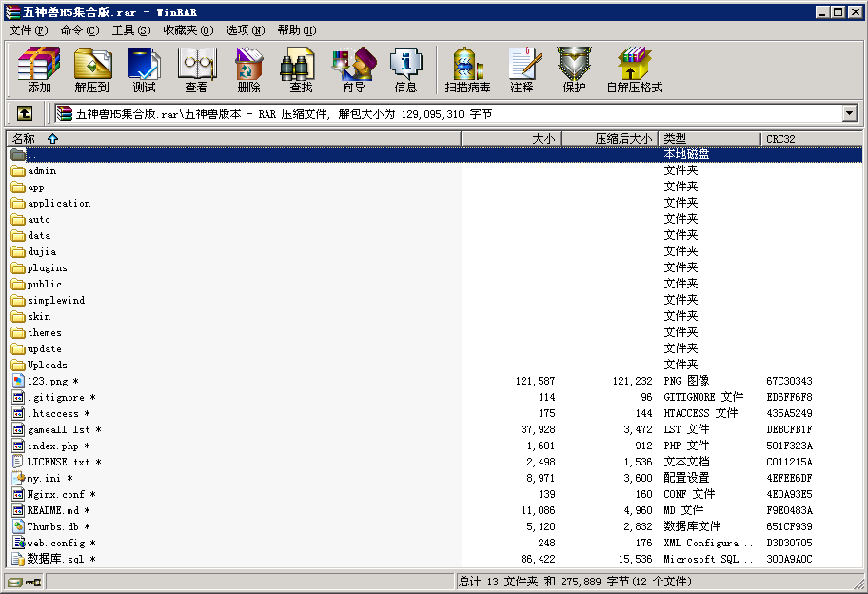Click the 保护 (Protect) shield icon

point(575,69)
